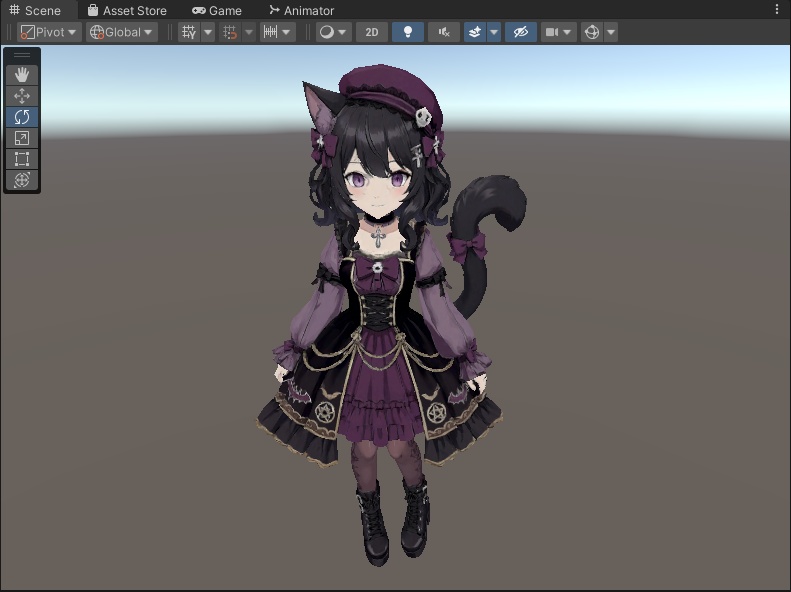This screenshot has width=791, height=592.
Task: Toggle scene audio mute icon
Action: click(444, 32)
